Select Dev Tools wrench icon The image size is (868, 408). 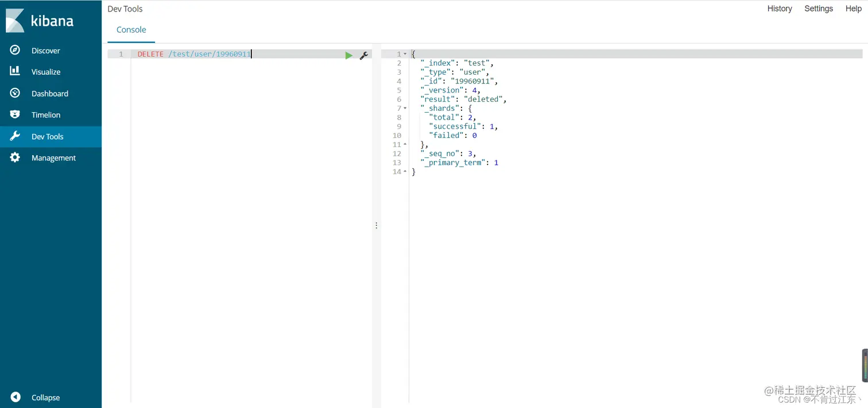(15, 136)
